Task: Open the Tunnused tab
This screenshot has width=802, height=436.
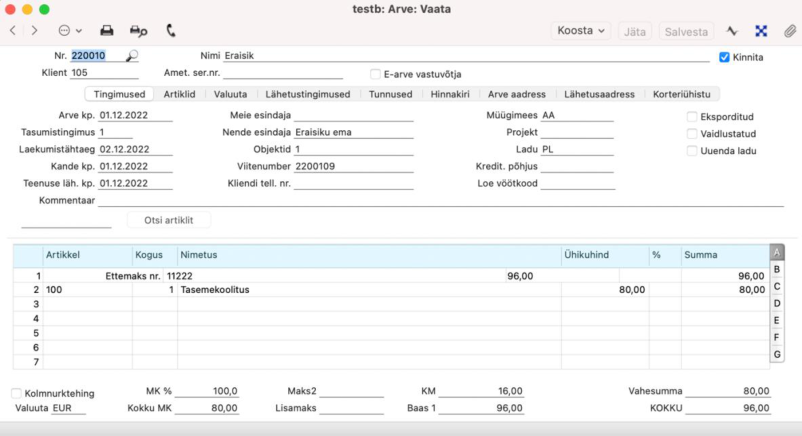Action: tap(390, 94)
